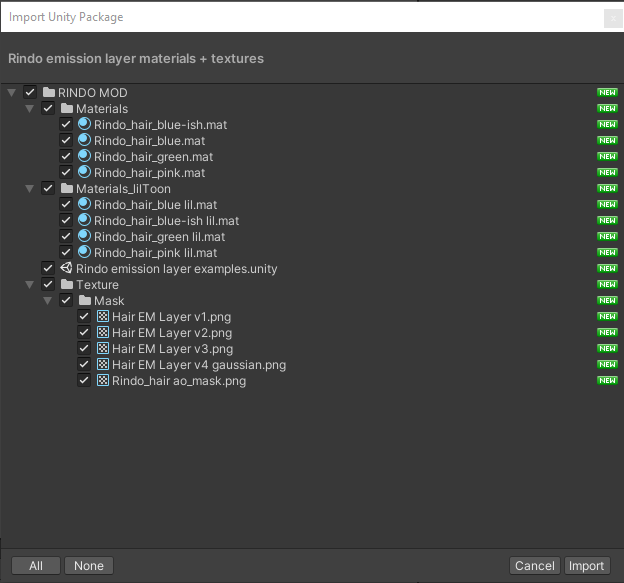Select the Rindo_hair_blue-ish lil.mat file name
This screenshot has height=583, width=624.
(x=167, y=220)
